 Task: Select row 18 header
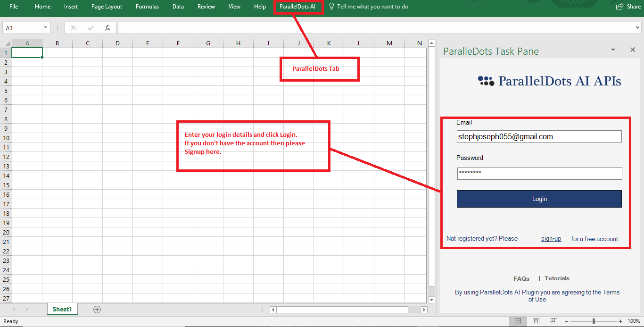pos(6,213)
